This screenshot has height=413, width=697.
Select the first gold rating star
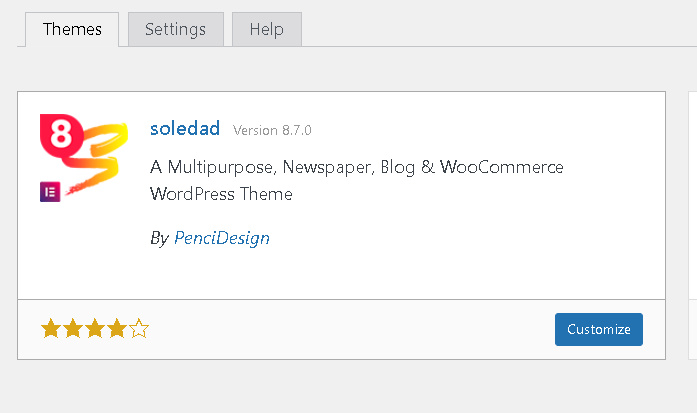[50, 328]
